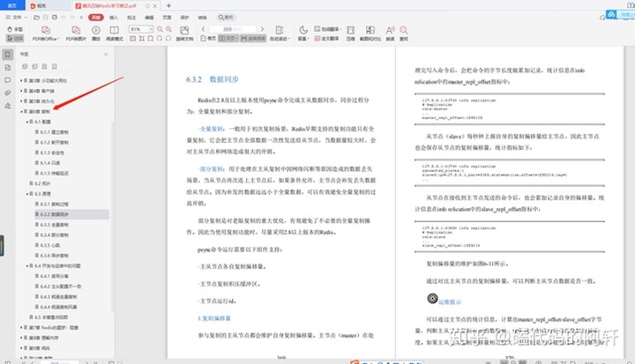Click the 查找 search box in menu bar

click(x=226, y=18)
